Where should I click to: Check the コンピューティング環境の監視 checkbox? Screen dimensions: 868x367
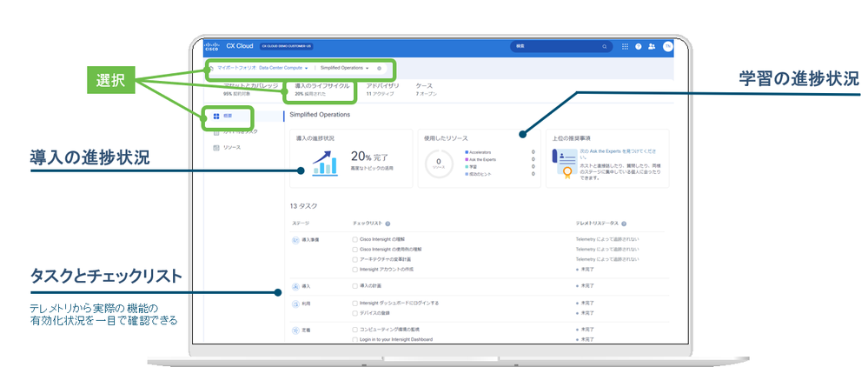coord(354,330)
